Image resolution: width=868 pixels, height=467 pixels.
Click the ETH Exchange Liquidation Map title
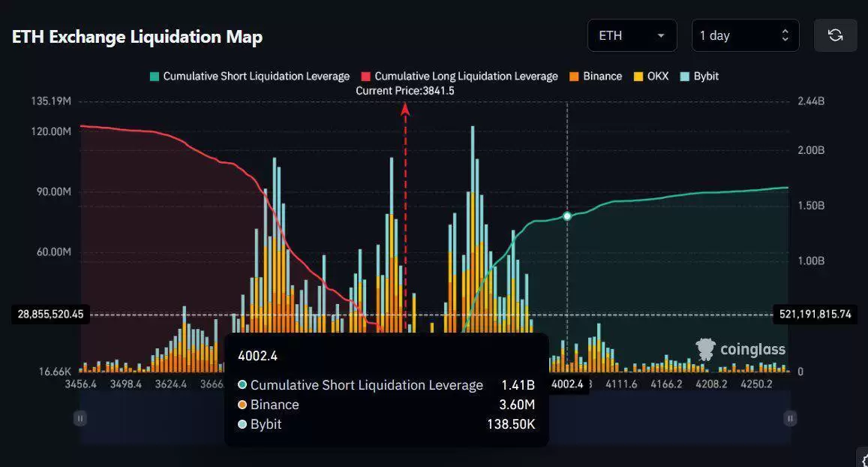tap(137, 37)
